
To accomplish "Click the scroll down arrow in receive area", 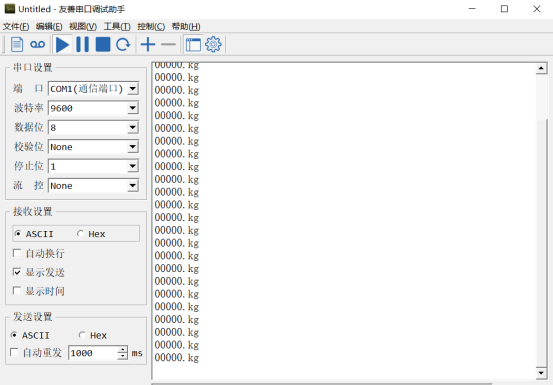I will [541, 373].
